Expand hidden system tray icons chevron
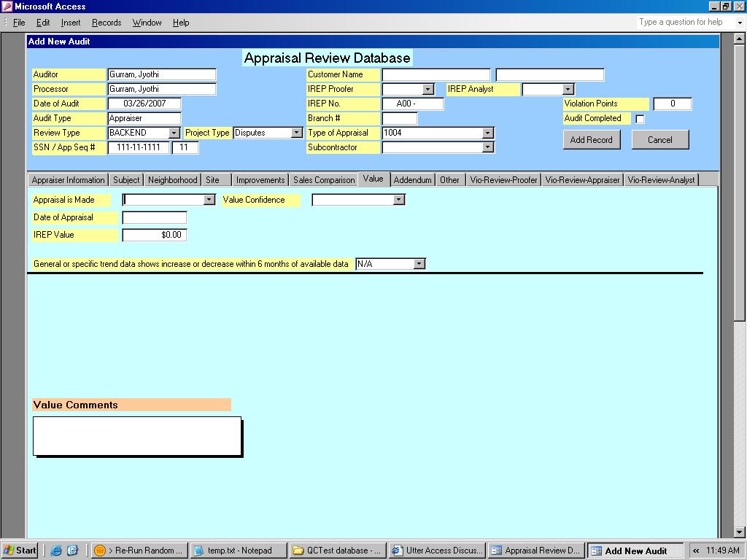The width and height of the screenshot is (747, 560). 695,551
